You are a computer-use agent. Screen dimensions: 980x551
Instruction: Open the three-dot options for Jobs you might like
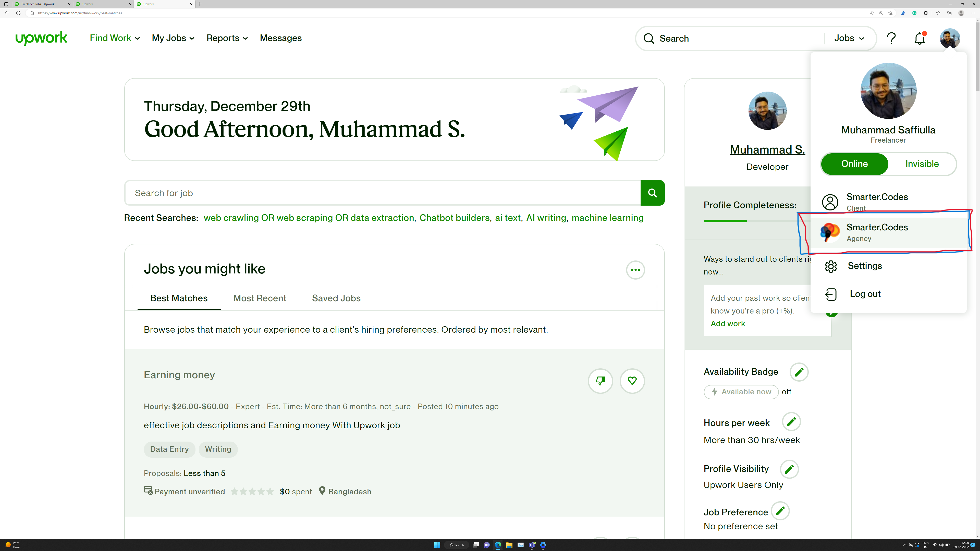click(635, 270)
